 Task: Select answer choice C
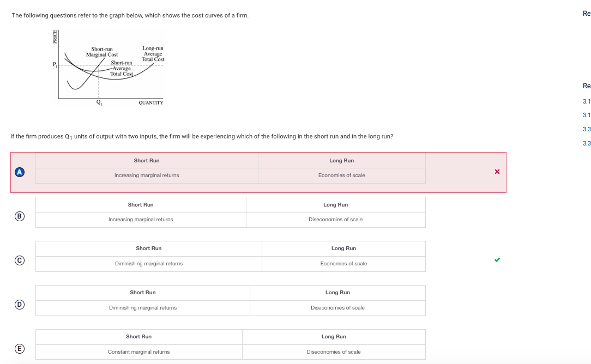point(20,260)
